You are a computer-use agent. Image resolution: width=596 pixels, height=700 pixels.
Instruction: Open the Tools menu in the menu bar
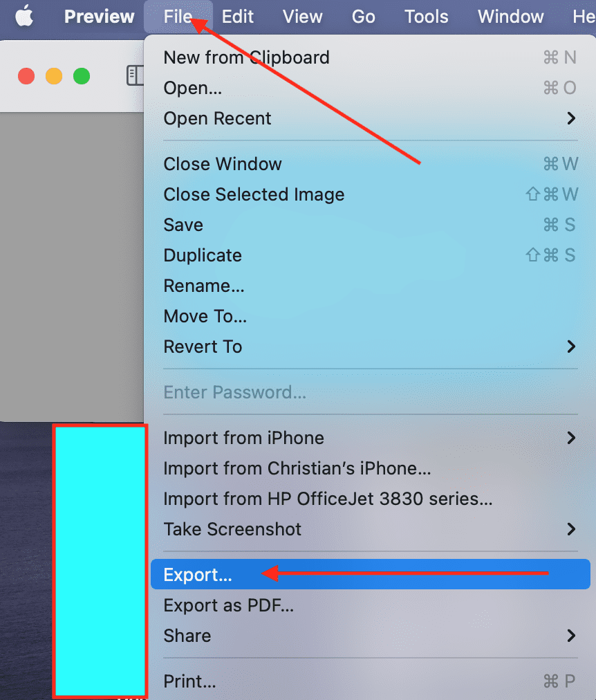pos(426,17)
